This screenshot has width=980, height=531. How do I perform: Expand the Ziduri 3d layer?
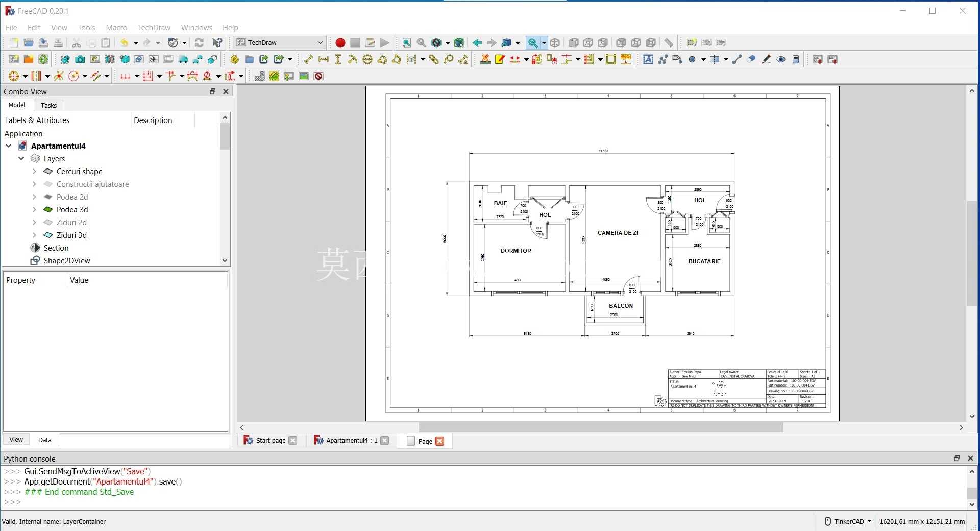tap(34, 235)
